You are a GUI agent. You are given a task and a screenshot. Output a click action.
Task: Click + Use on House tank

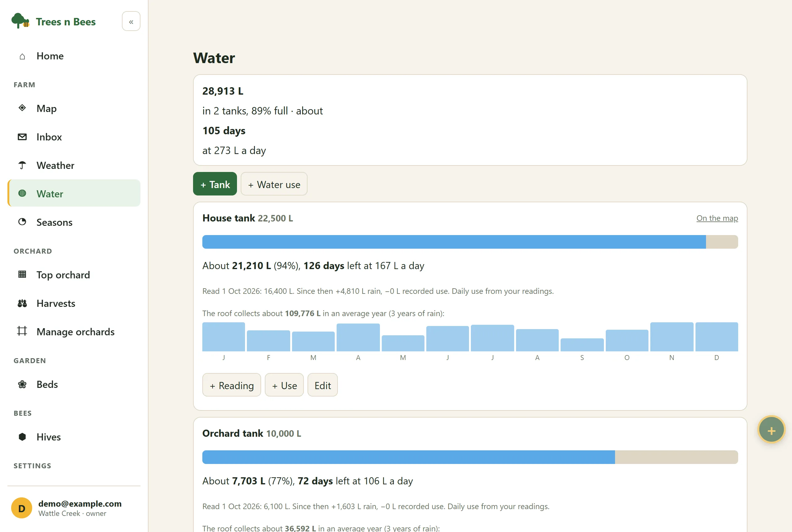point(284,385)
